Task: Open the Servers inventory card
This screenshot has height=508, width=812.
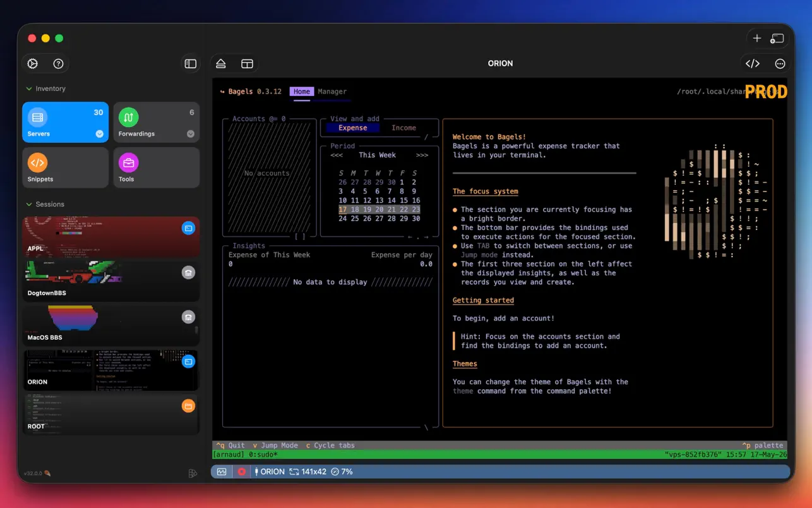Action: 66,123
